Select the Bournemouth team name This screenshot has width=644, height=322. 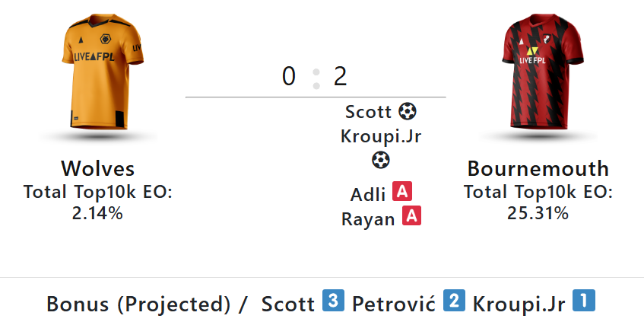[x=538, y=168]
